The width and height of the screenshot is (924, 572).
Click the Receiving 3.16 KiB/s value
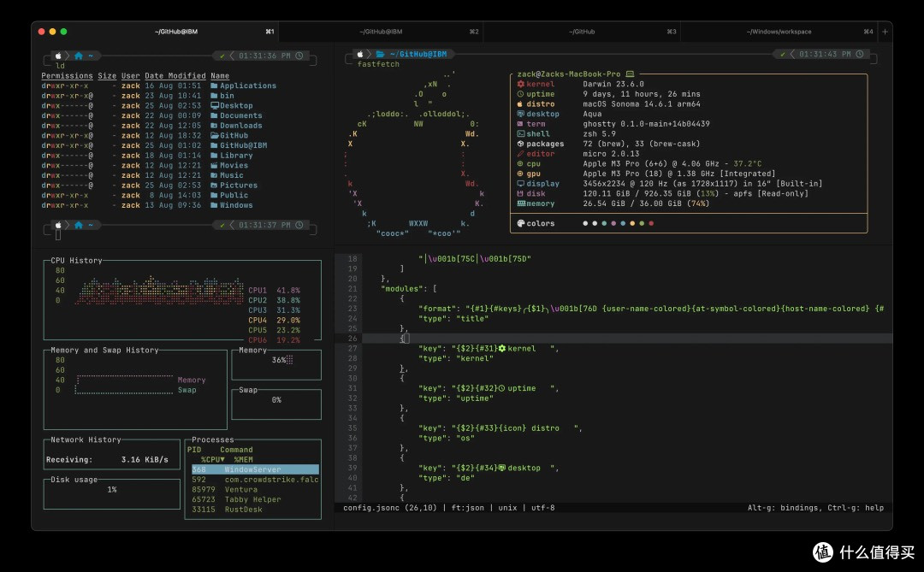coord(145,460)
